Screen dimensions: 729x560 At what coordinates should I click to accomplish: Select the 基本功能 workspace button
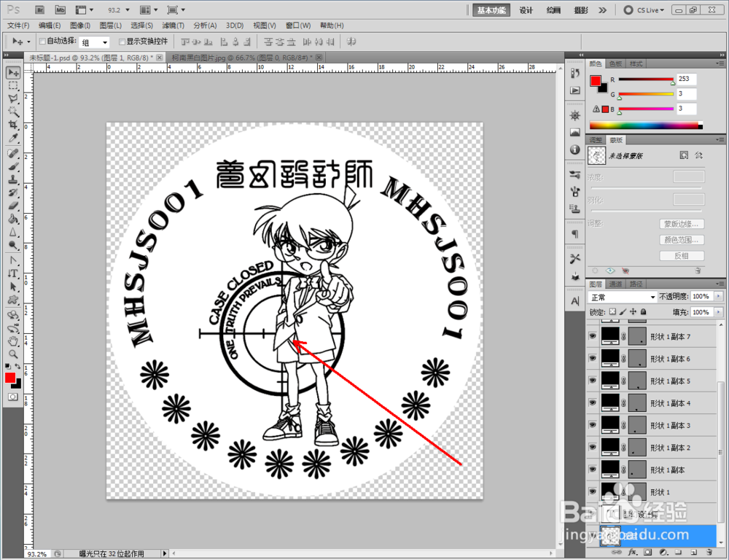pyautogui.click(x=491, y=10)
